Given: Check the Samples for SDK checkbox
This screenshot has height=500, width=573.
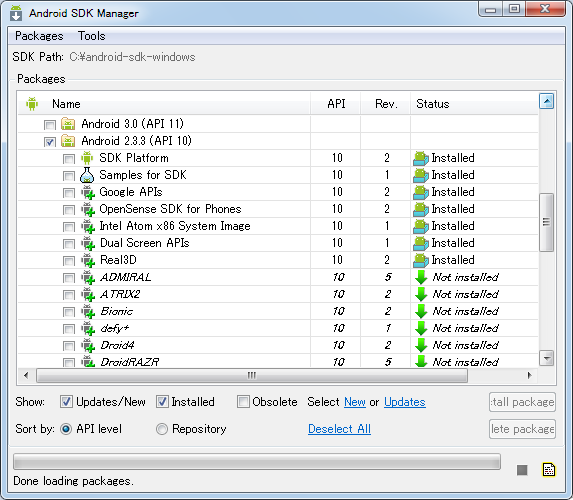Looking at the screenshot, I should point(69,176).
